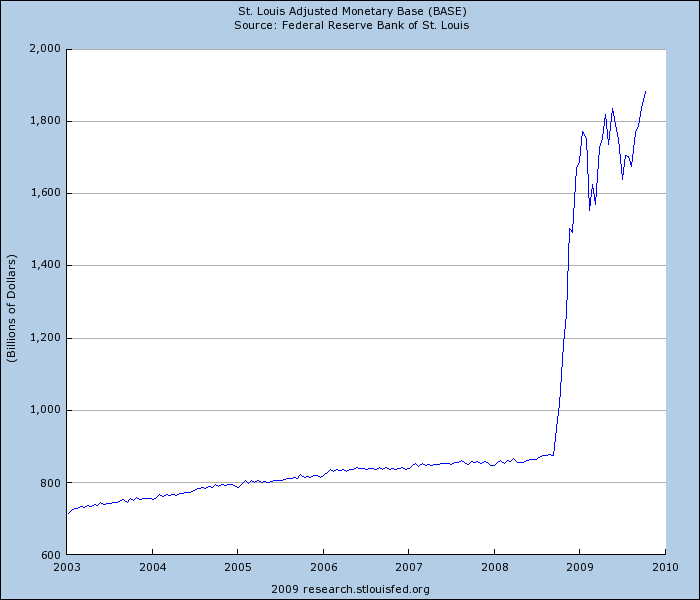Click the x-axis year label '2006'
700x600 pixels.
(324, 567)
